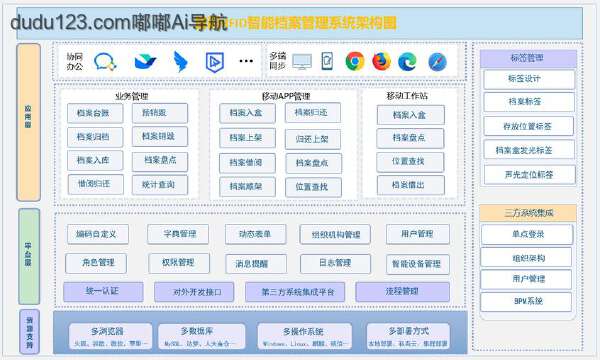This screenshot has height=360, width=600.
Task: Select the 位置查找 box under 移动工作站
Action: point(410,162)
